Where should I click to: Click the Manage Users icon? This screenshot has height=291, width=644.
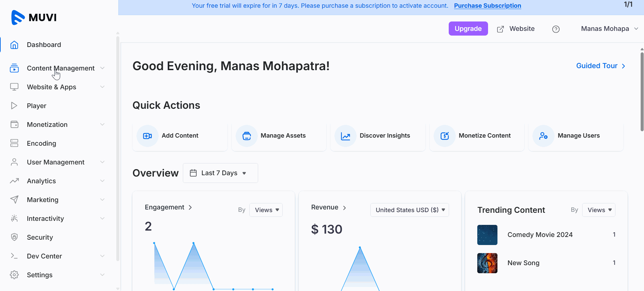point(543,136)
